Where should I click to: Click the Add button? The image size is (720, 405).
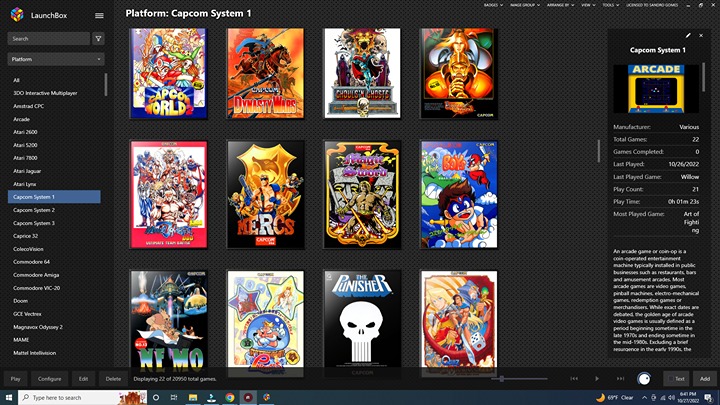pyautogui.click(x=704, y=378)
